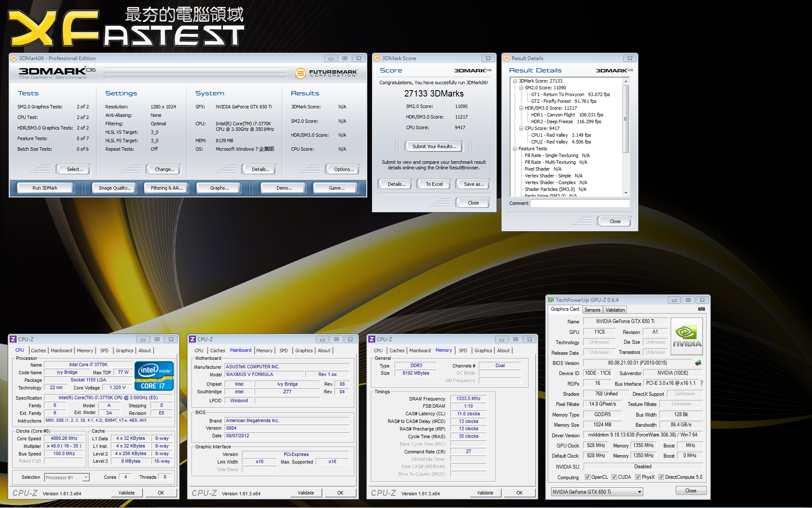
Task: Open SPD tab in CPU-Z Motherboard window
Action: [x=284, y=351]
